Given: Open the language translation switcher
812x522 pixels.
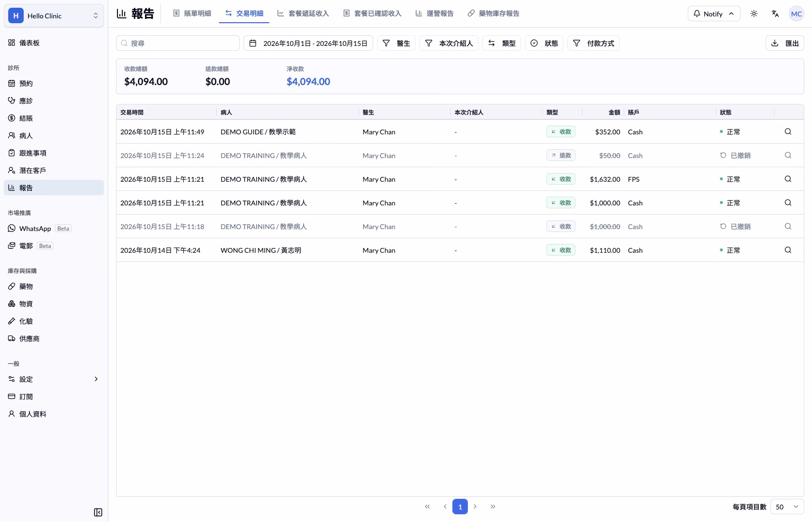Looking at the screenshot, I should pyautogui.click(x=775, y=14).
